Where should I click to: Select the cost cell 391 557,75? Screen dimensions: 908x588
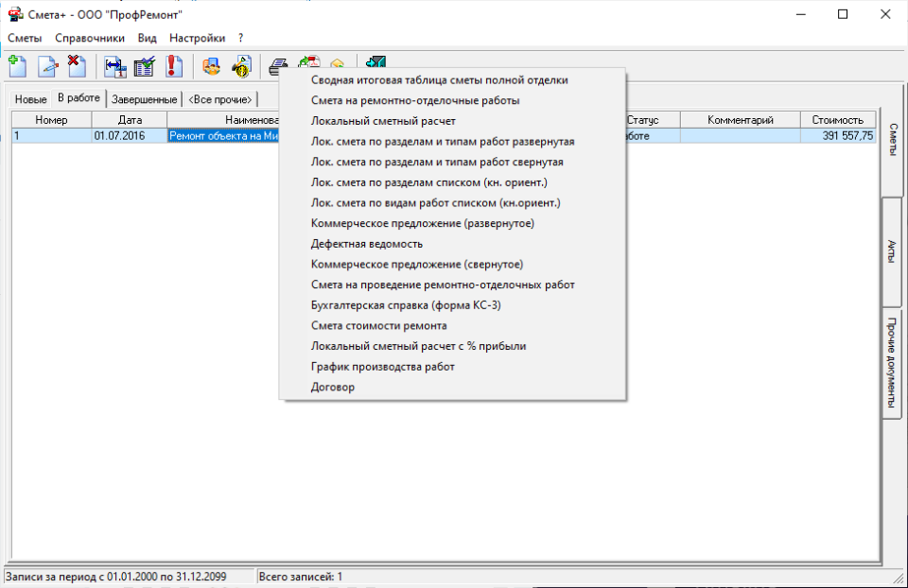(838, 136)
